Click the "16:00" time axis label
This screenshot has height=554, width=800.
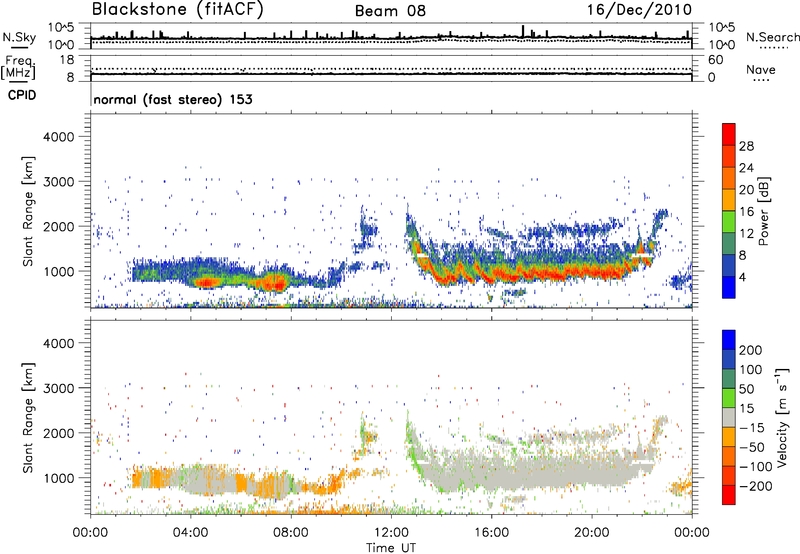coord(491,533)
